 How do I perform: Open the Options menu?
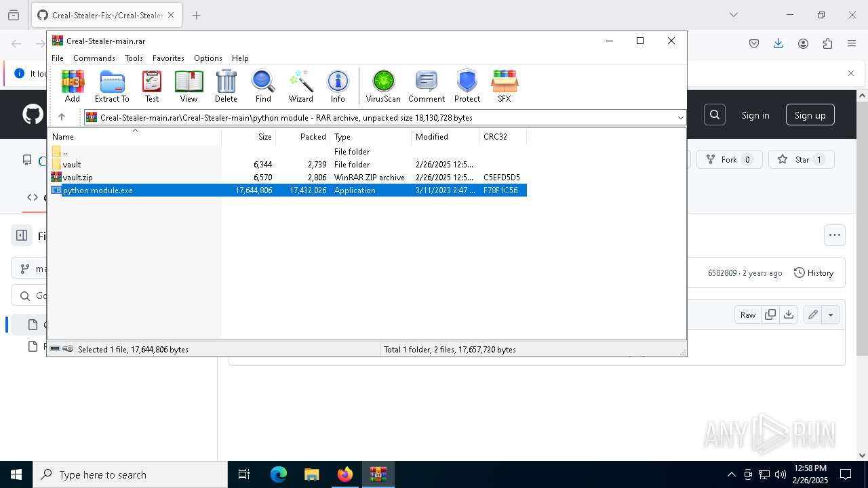click(208, 58)
